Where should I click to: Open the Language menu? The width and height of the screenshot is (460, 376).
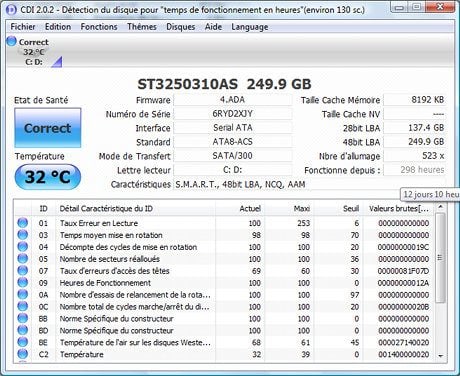[250, 27]
